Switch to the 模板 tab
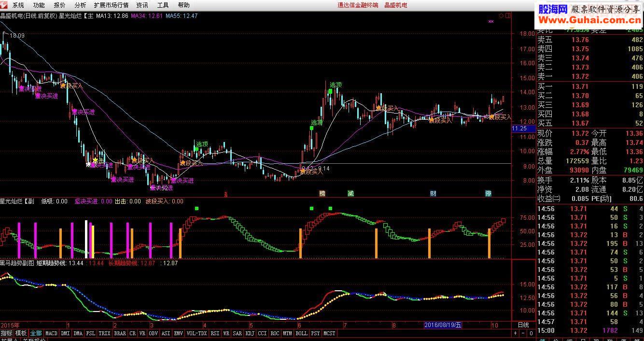Image resolution: width=644 pixels, height=341 pixels. tap(21, 333)
